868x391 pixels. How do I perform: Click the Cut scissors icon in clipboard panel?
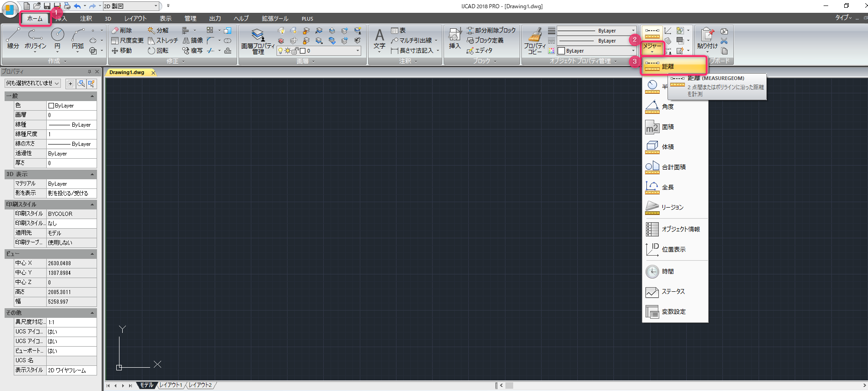pos(724,41)
